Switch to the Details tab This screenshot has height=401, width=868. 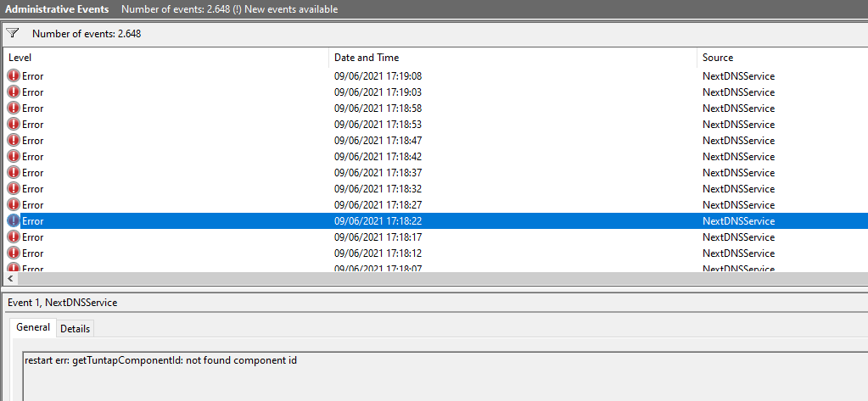click(75, 329)
